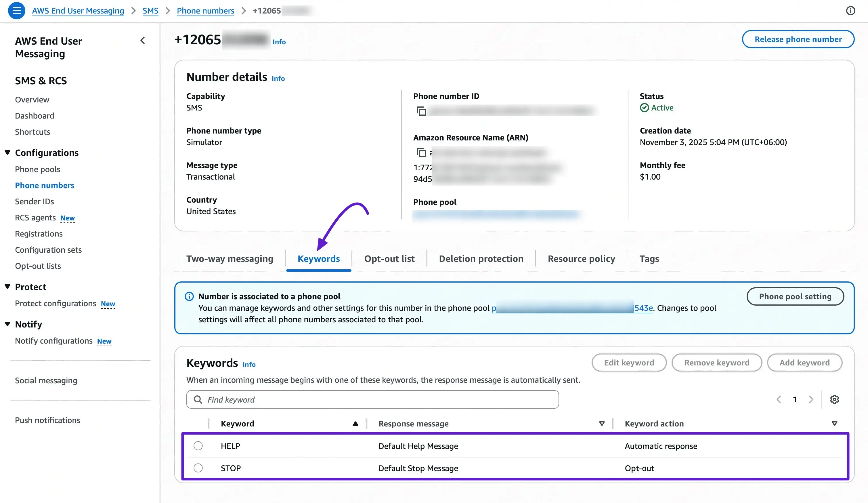Open Phone pools in the sidebar
The height and width of the screenshot is (503, 868).
(x=38, y=169)
